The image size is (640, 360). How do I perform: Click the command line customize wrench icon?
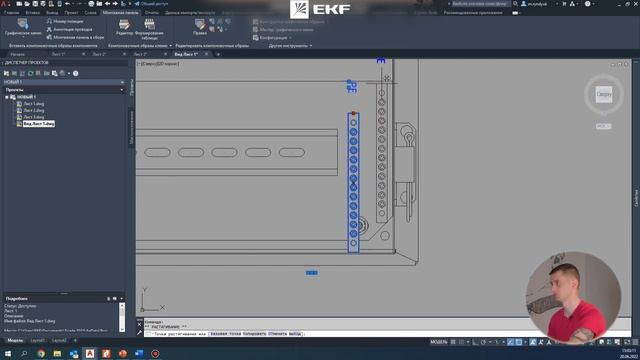point(140,333)
